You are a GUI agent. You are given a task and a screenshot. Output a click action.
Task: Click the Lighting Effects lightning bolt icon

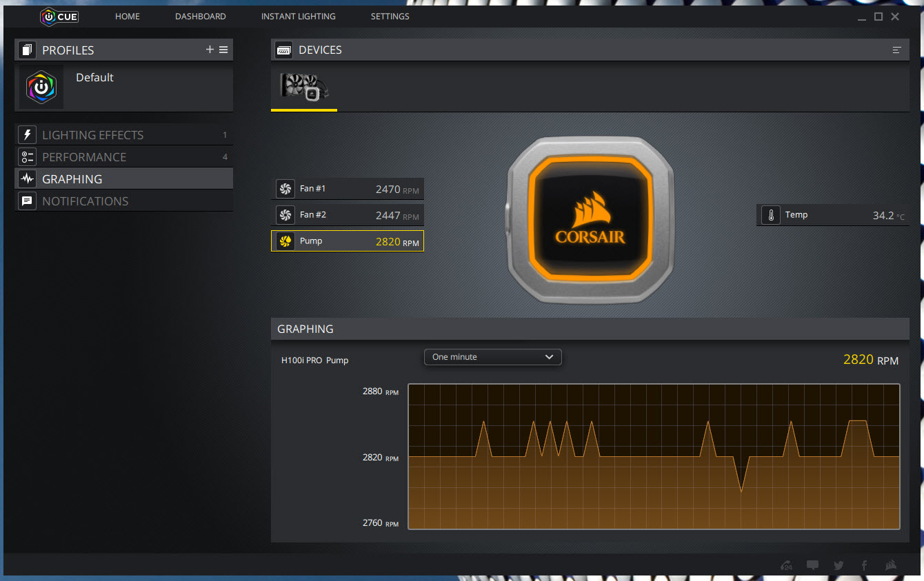click(28, 135)
